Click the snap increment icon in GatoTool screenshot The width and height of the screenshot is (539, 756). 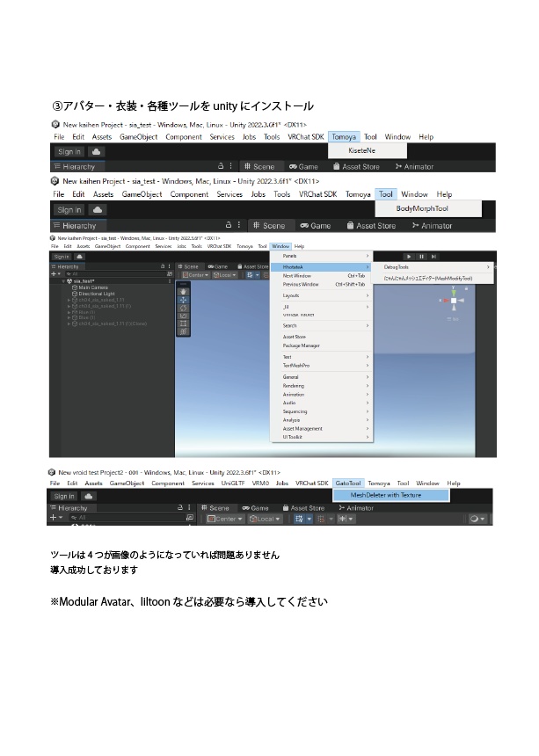pos(342,519)
